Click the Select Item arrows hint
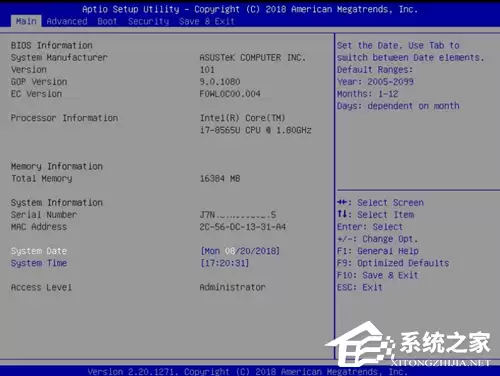 click(375, 215)
